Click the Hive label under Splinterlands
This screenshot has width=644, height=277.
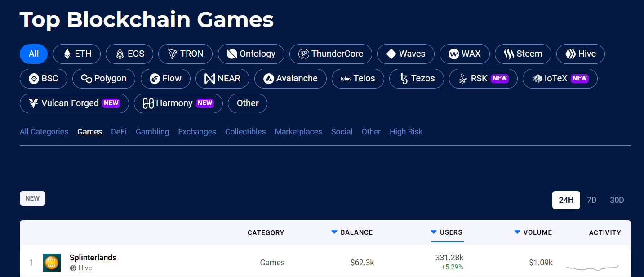(81, 268)
